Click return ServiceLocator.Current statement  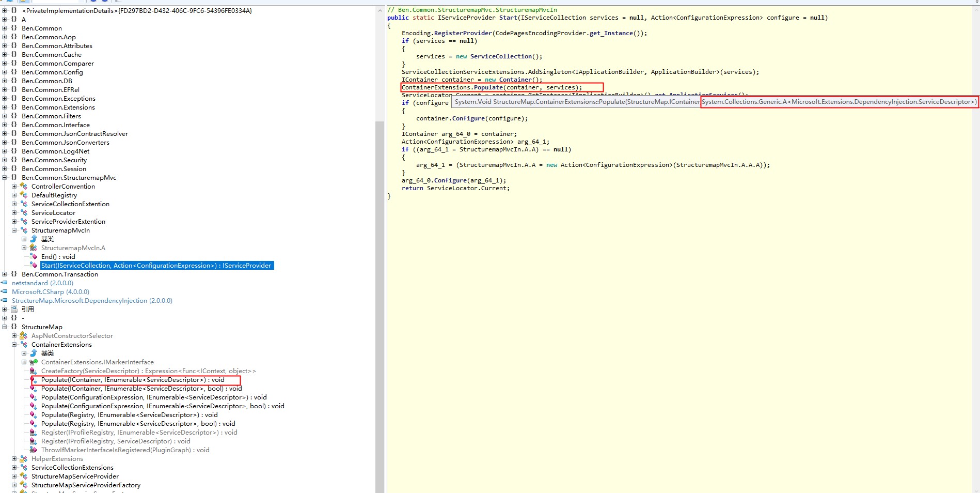click(x=455, y=188)
